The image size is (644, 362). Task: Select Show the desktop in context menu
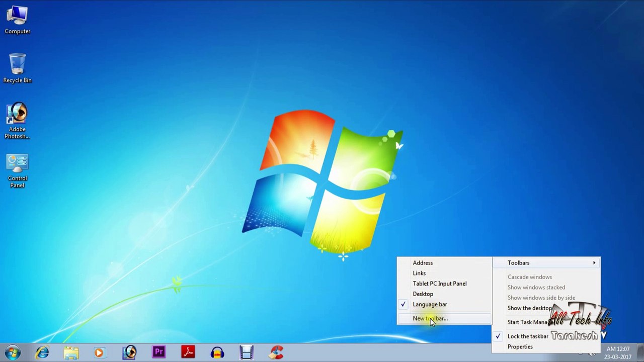(546, 308)
